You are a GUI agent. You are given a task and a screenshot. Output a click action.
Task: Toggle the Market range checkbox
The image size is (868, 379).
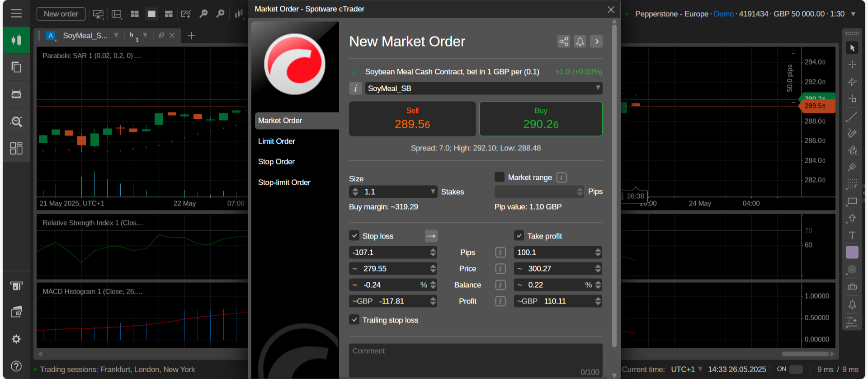point(500,177)
